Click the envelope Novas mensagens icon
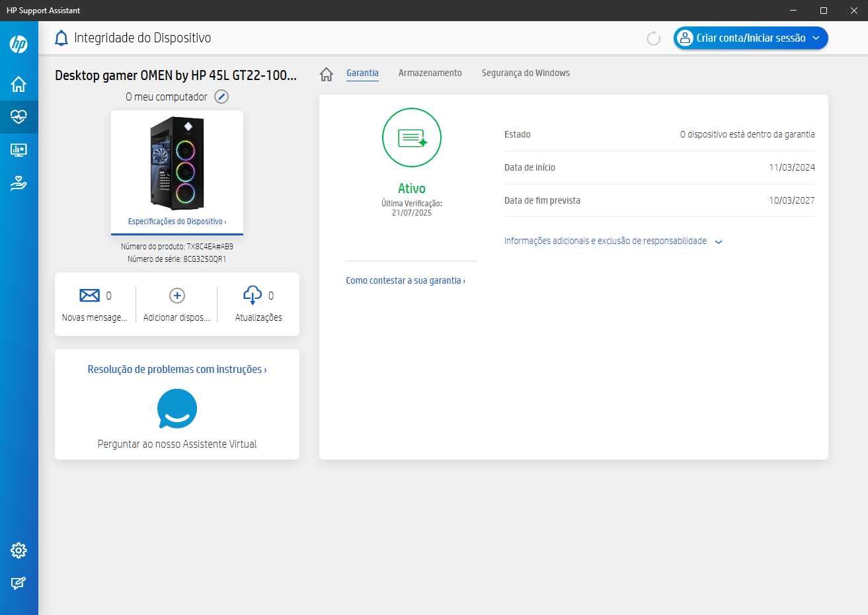868x615 pixels. [x=89, y=295]
